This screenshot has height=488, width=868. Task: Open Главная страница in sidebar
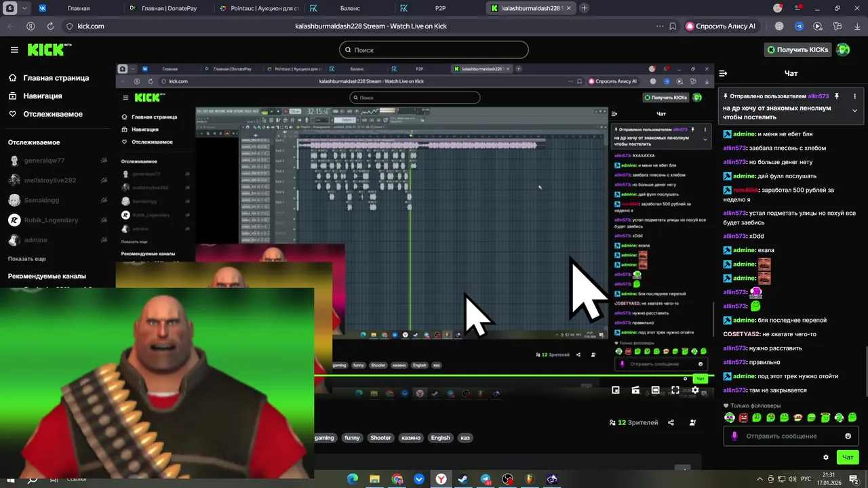pyautogui.click(x=49, y=78)
